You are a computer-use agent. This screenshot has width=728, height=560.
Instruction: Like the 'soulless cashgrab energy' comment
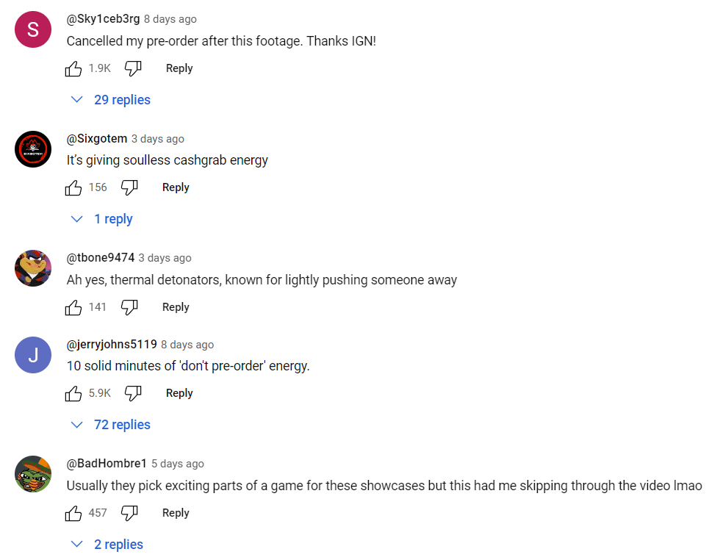pyautogui.click(x=73, y=188)
